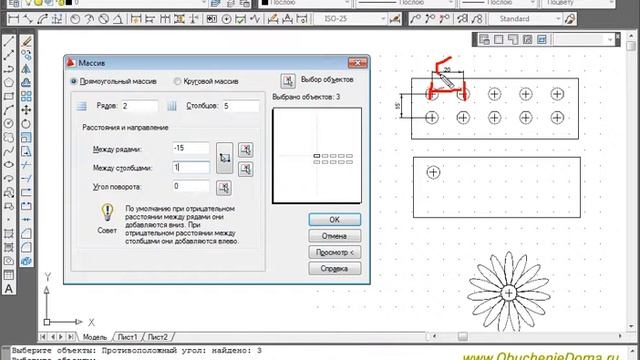Choose the Linear dimension tool

click(13, 19)
